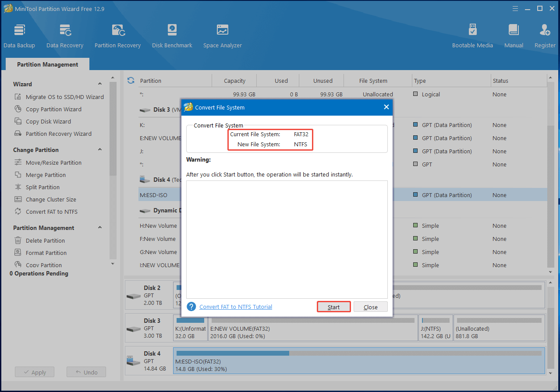Select the H:New Volume row
560x392 pixels.
tap(343, 226)
